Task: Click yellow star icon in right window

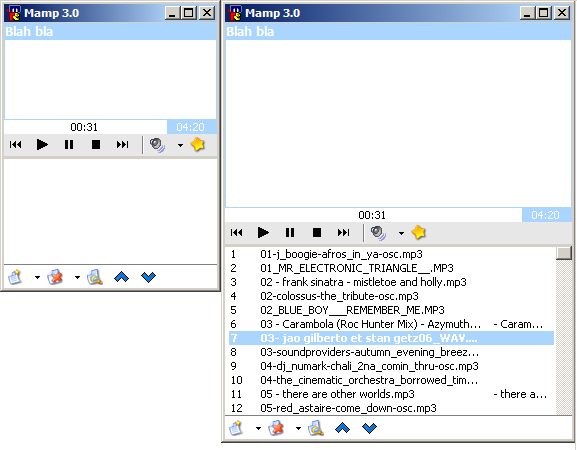Action: 419,232
